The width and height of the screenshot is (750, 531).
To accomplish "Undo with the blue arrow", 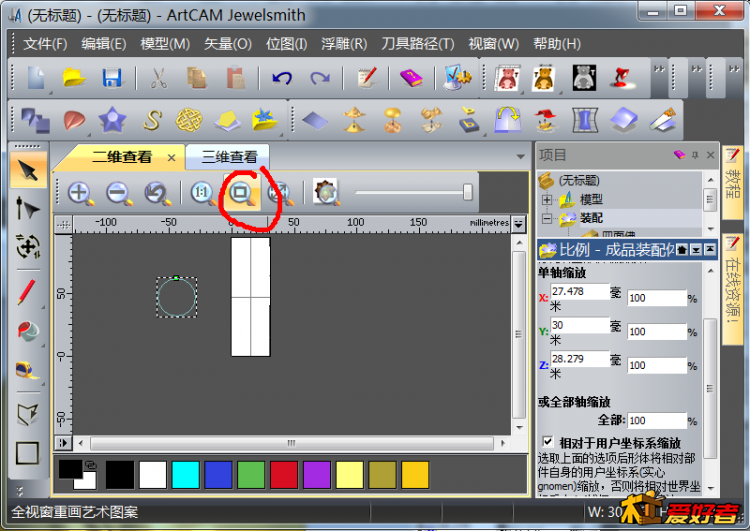I will 282,78.
